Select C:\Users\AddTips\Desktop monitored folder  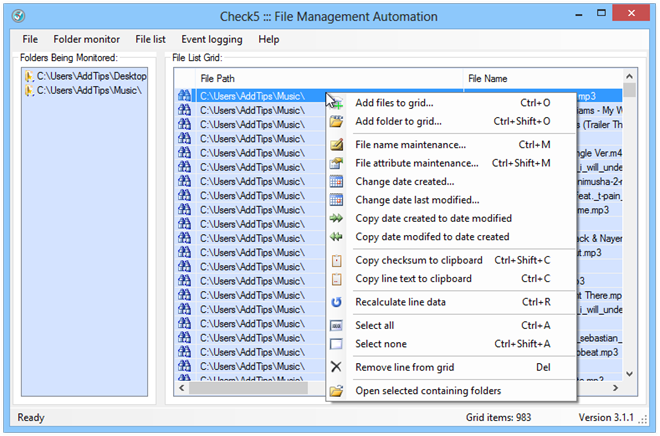click(x=91, y=76)
